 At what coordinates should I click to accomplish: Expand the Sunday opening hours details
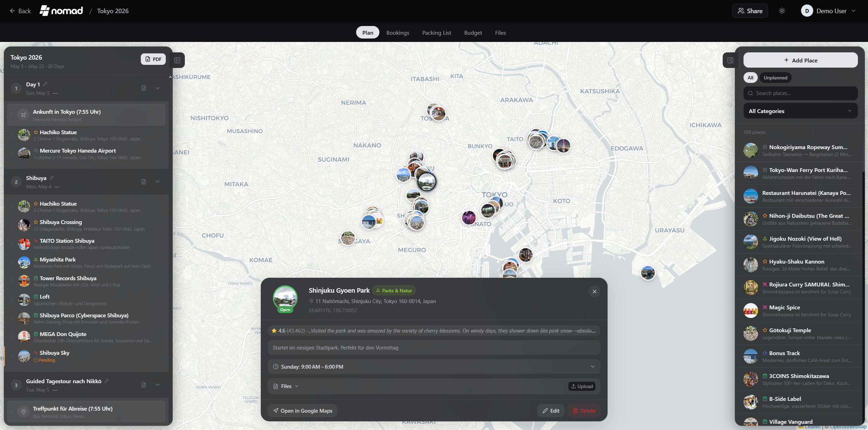593,367
